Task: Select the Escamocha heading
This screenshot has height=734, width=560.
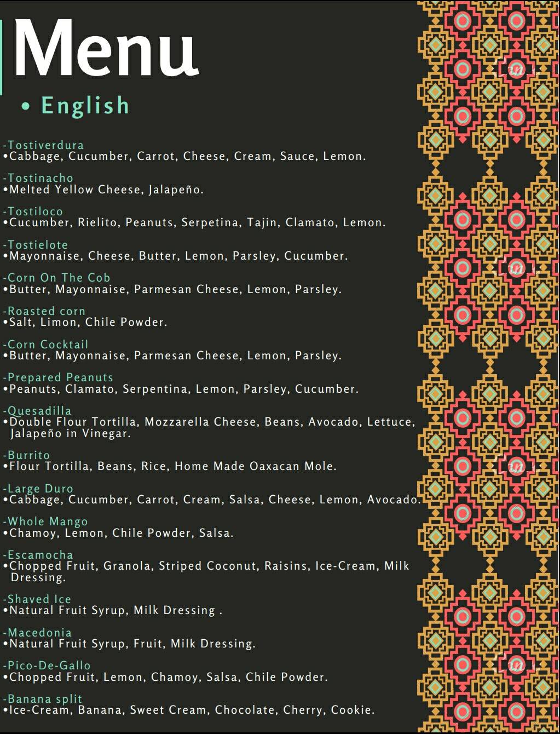Action: [x=39, y=555]
